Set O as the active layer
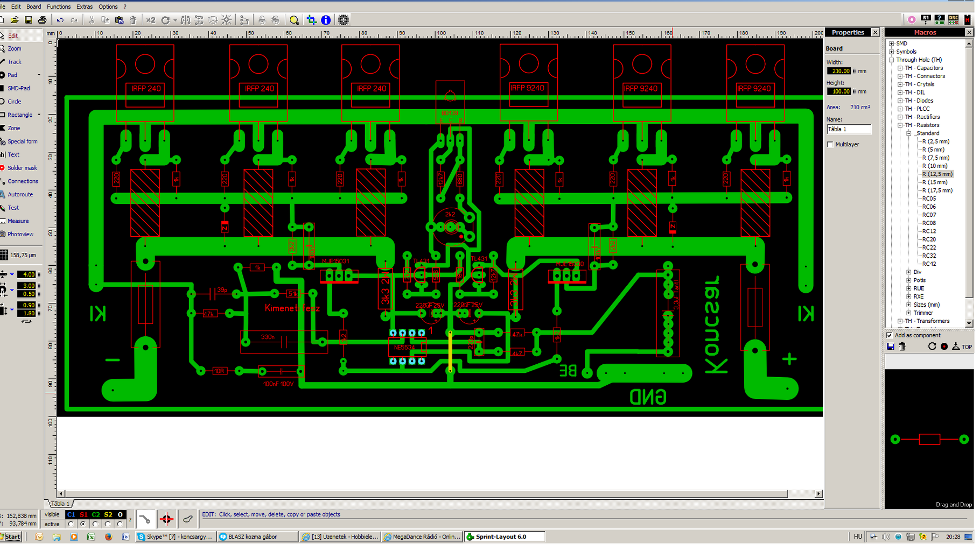This screenshot has height=551, width=980. pyautogui.click(x=120, y=524)
